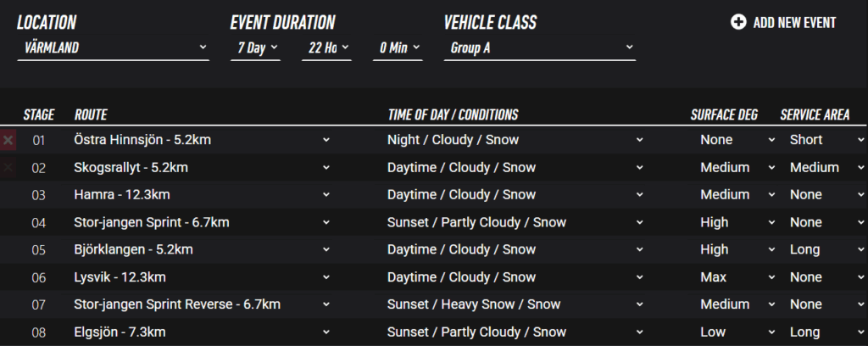This screenshot has width=868, height=346.
Task: Expand the 7 Day duration dropdown
Action: (255, 47)
